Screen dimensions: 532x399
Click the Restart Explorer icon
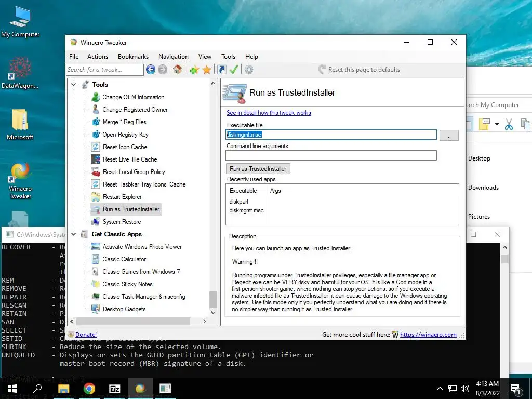pos(96,197)
